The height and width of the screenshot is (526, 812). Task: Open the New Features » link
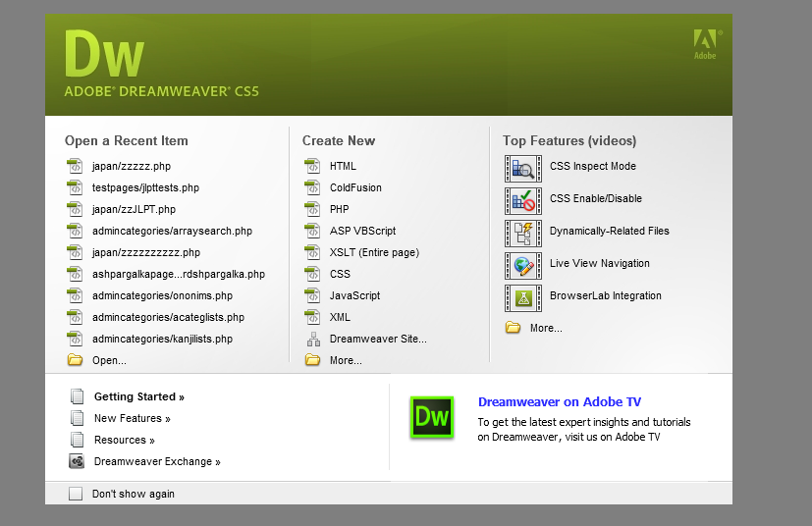coord(132,418)
